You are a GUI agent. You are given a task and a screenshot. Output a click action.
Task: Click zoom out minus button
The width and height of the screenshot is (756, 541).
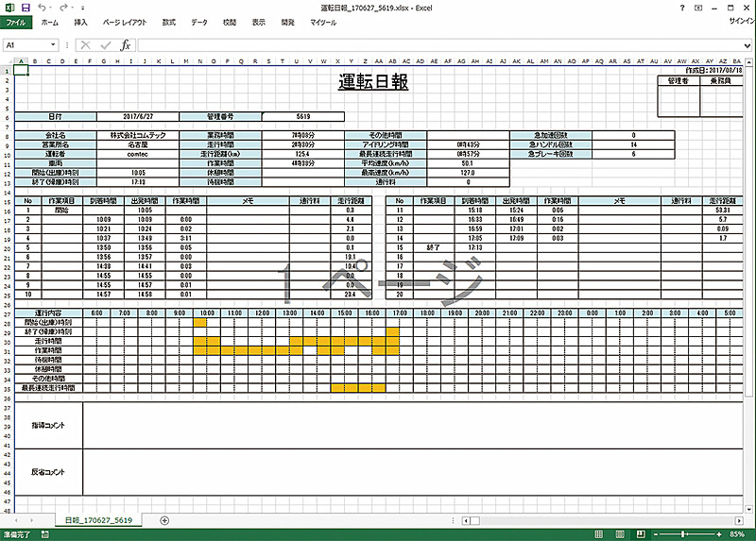[x=656, y=534]
